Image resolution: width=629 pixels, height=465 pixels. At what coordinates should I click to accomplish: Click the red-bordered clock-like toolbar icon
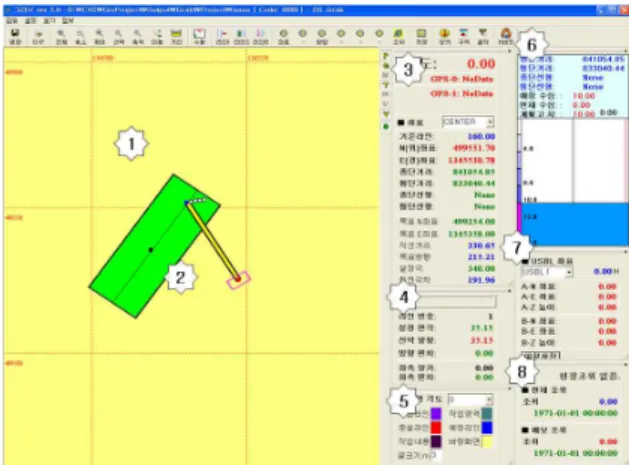coord(199,34)
